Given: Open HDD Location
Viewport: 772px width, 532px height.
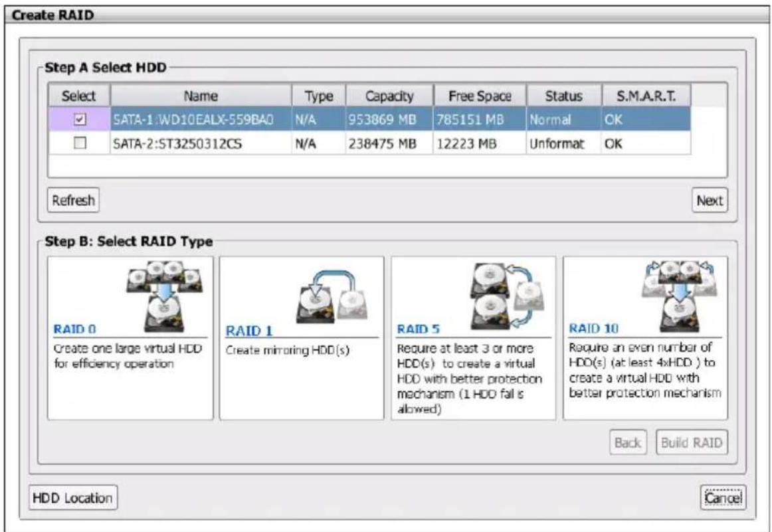Looking at the screenshot, I should (73, 498).
